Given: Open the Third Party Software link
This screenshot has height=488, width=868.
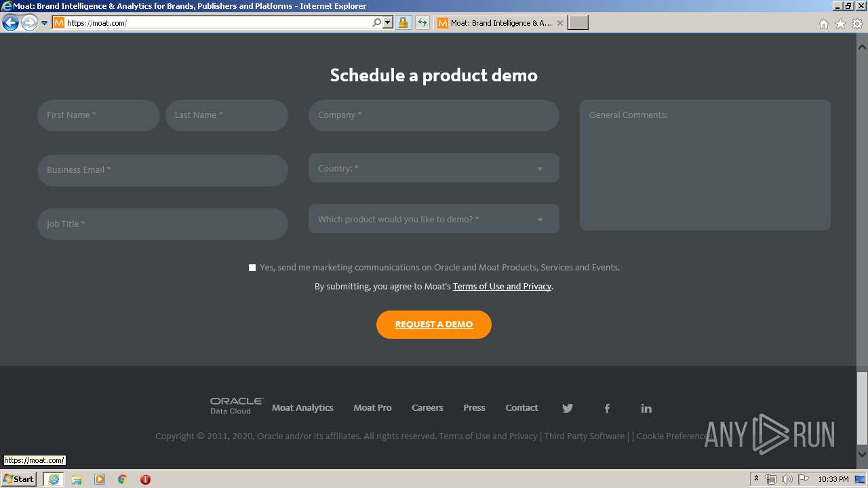Looking at the screenshot, I should click(x=585, y=436).
